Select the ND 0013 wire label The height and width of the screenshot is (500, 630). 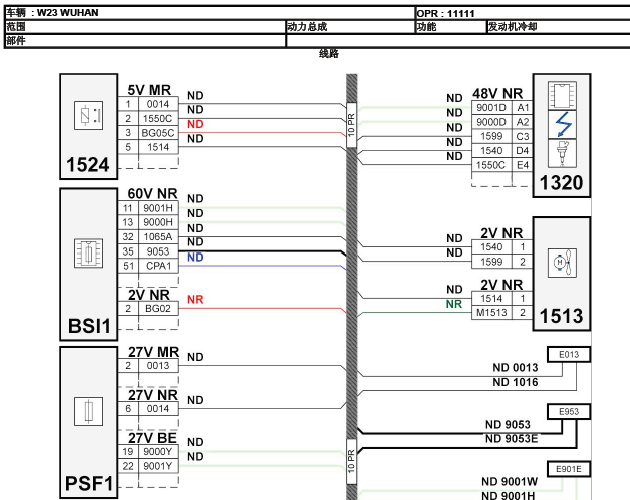515,368
